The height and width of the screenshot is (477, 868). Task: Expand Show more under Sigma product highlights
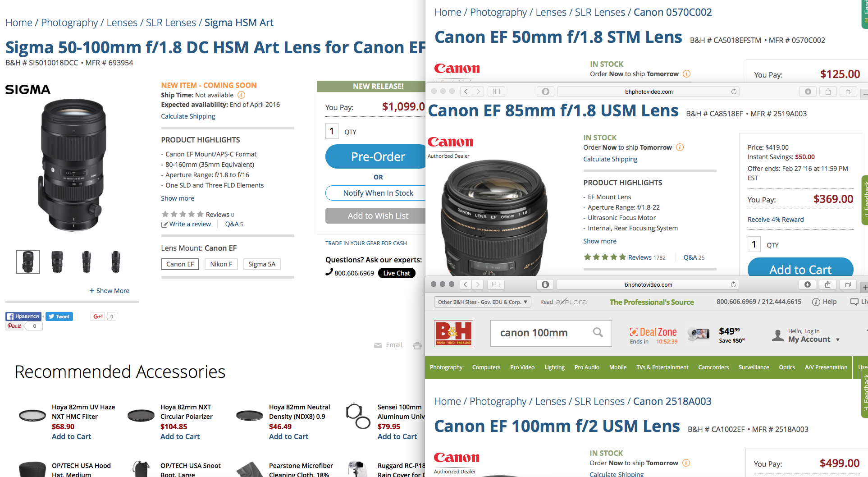click(x=178, y=198)
